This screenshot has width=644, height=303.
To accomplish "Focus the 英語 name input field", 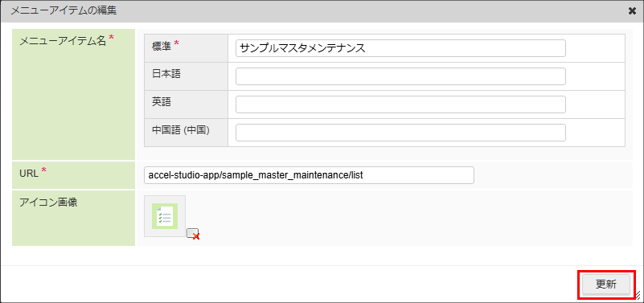I will pos(400,104).
